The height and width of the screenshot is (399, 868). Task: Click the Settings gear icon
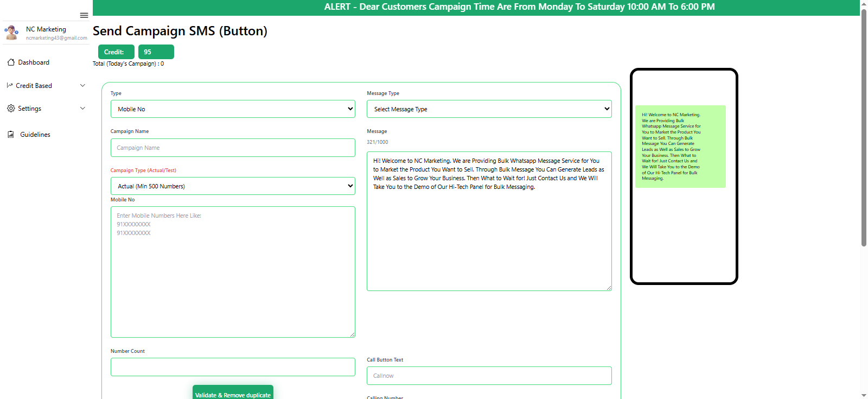11,109
